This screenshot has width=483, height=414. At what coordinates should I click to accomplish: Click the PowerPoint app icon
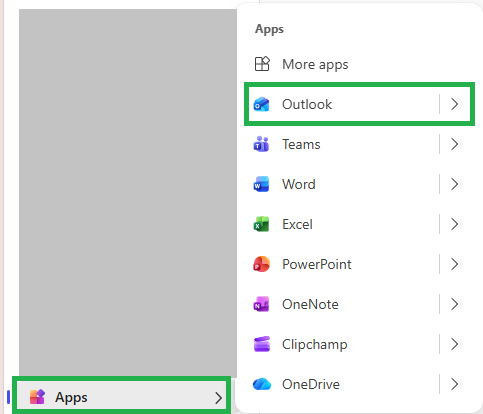(x=262, y=264)
